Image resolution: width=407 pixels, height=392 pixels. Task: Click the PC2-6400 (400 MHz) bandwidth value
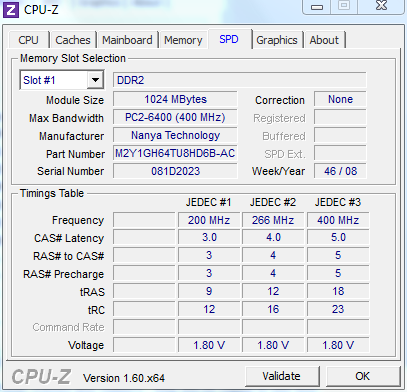[x=175, y=117]
